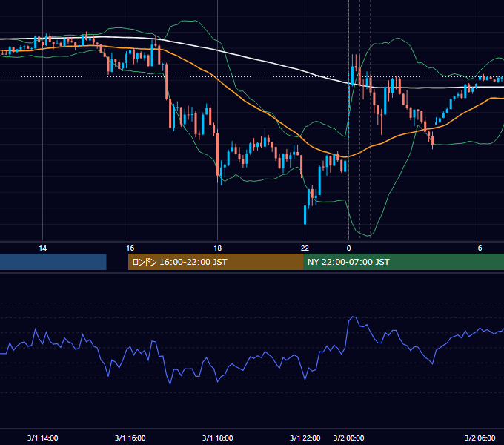504x445 pixels.
Task: Click the 3/1 16:00 date label
Action: [x=130, y=438]
